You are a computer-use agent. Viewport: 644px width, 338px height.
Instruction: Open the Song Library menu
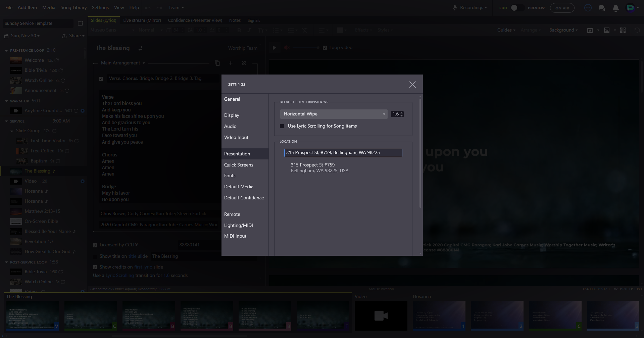point(73,8)
